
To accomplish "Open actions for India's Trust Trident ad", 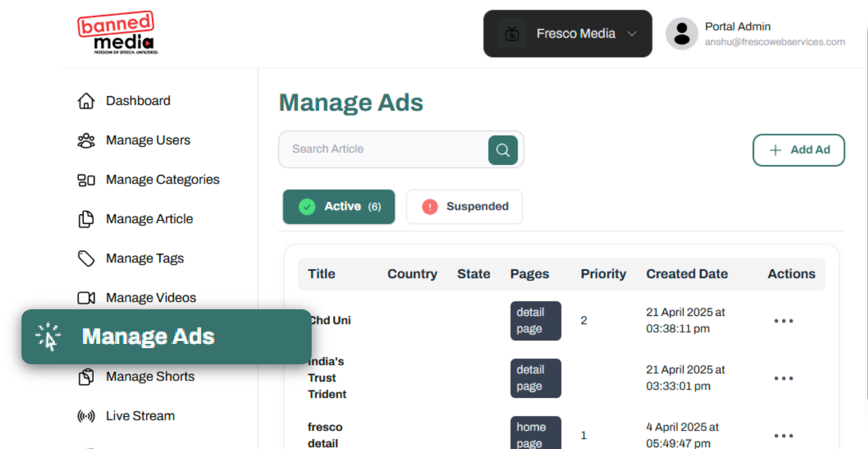I will [x=783, y=378].
